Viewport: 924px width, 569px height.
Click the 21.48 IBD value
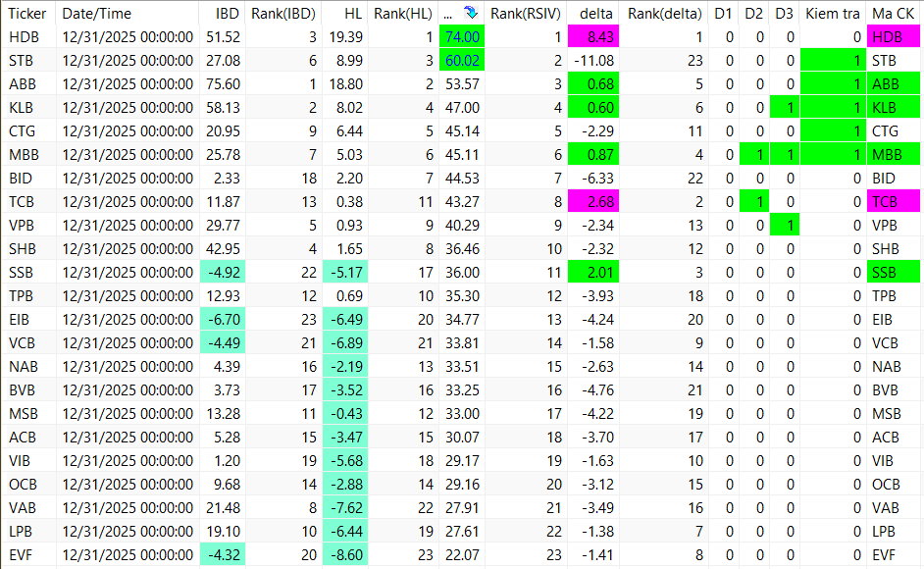point(224,507)
